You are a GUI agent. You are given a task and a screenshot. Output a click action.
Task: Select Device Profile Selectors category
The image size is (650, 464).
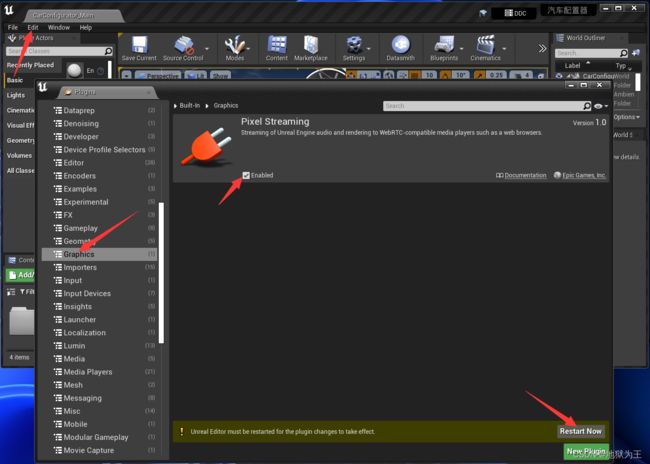(99, 150)
